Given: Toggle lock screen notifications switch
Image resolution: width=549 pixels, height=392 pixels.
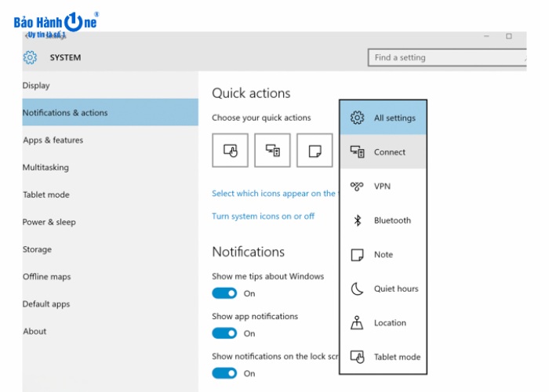Looking at the screenshot, I should [x=224, y=373].
